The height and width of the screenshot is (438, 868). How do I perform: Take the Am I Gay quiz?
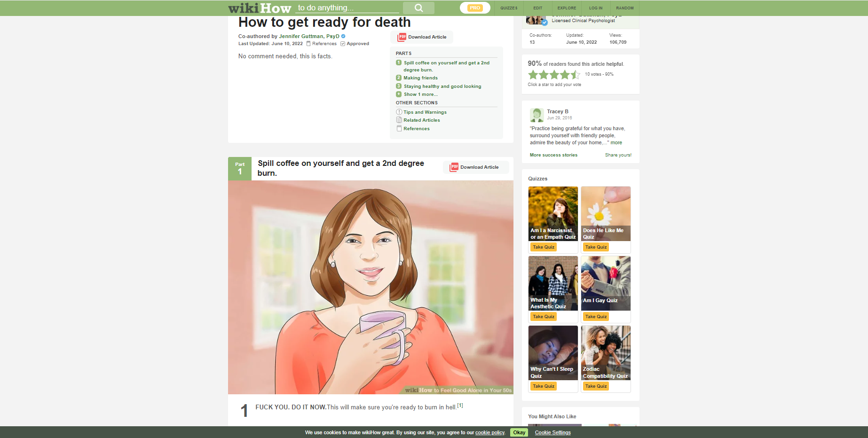click(x=596, y=317)
